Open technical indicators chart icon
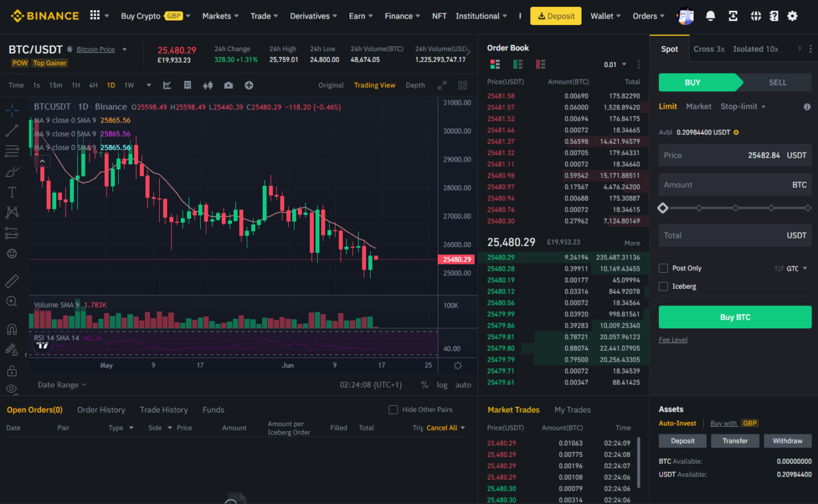 tap(167, 85)
